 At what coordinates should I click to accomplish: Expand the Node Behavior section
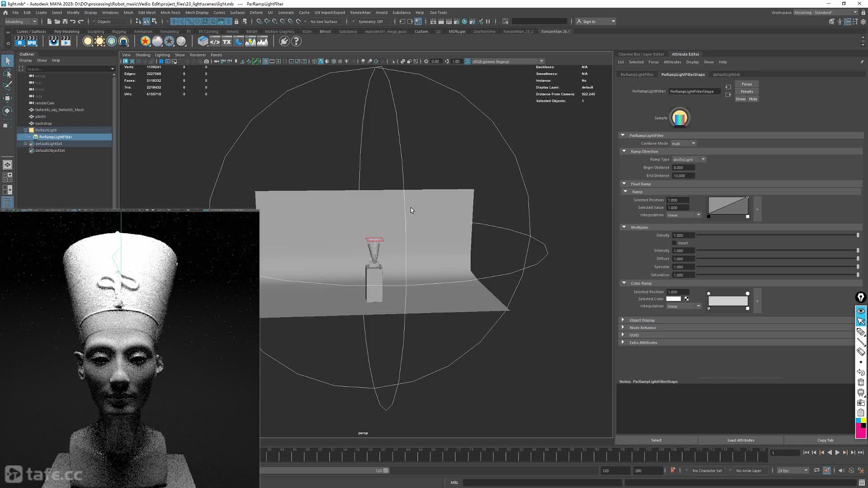[623, 328]
